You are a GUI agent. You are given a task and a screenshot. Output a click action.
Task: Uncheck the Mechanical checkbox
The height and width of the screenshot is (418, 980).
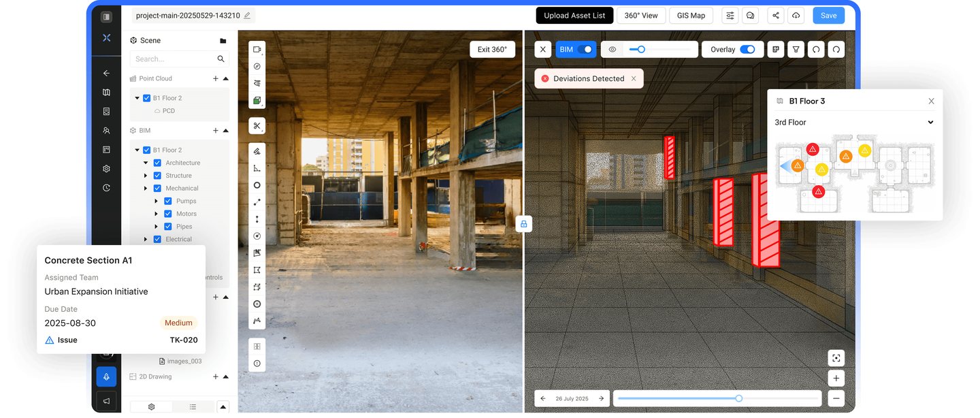coord(157,189)
